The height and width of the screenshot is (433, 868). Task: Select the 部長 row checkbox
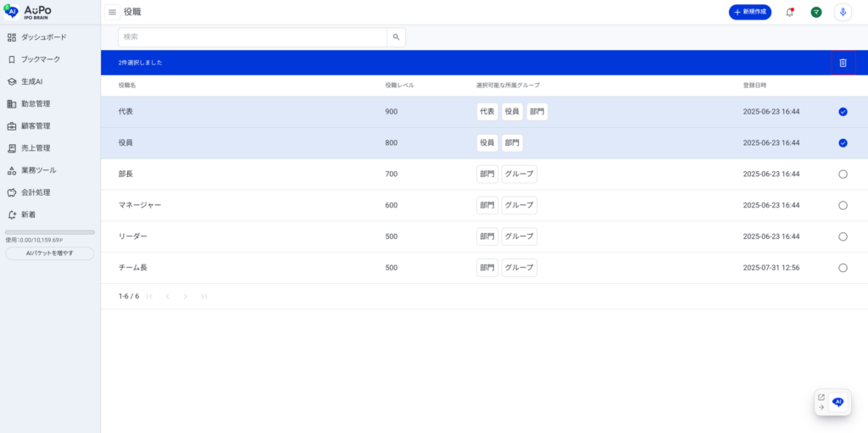pyautogui.click(x=843, y=175)
